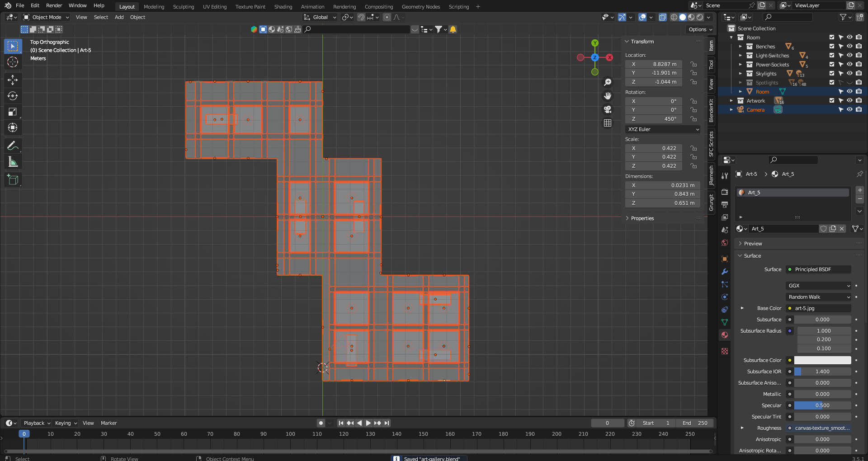868x461 pixels.
Task: Toggle snapping magnet in header
Action: point(361,17)
